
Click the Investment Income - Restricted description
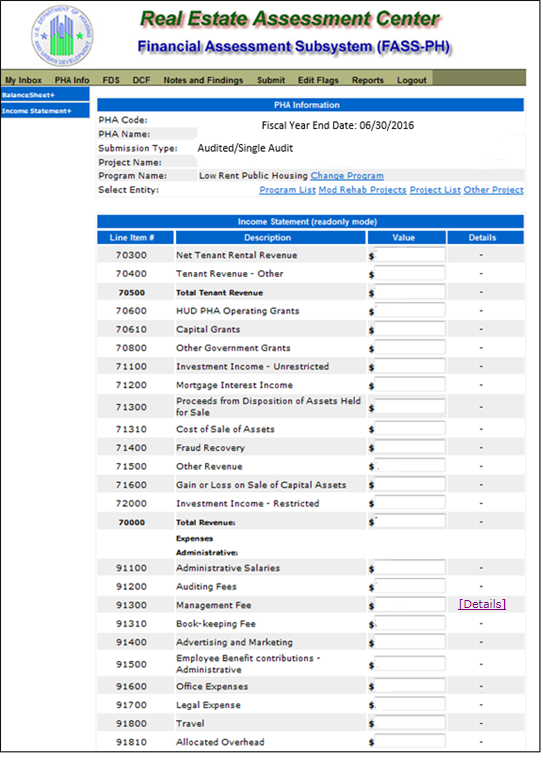[x=248, y=503]
